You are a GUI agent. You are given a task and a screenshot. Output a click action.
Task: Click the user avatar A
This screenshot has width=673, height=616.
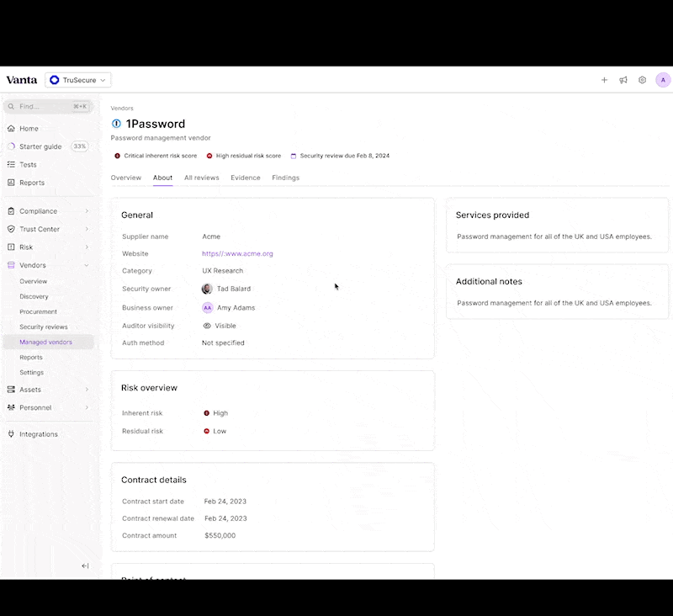coord(663,80)
